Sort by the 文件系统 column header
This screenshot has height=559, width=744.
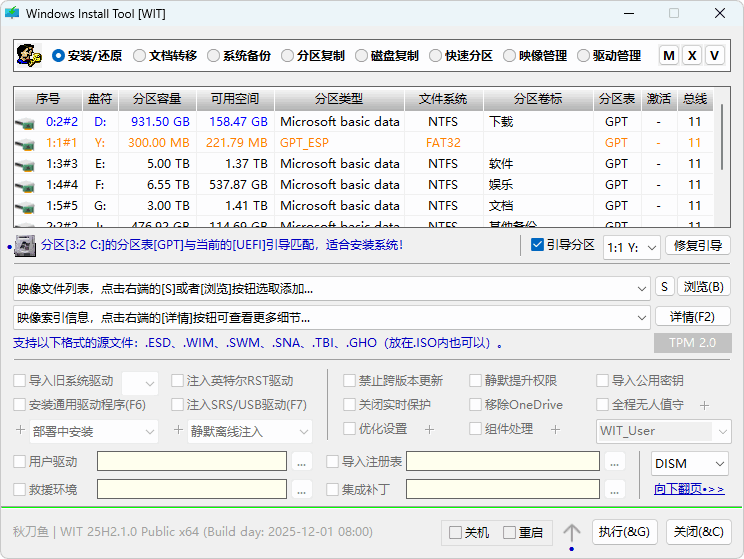(x=443, y=99)
